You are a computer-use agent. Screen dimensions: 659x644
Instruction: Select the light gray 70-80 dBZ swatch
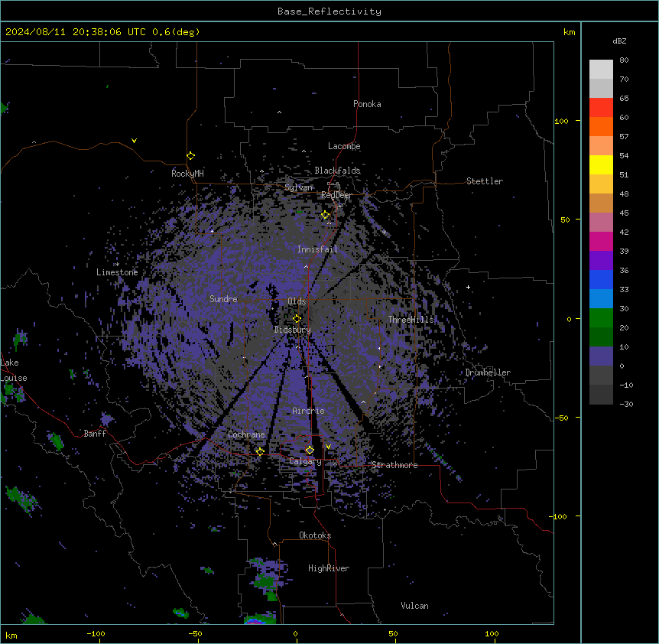(x=601, y=70)
